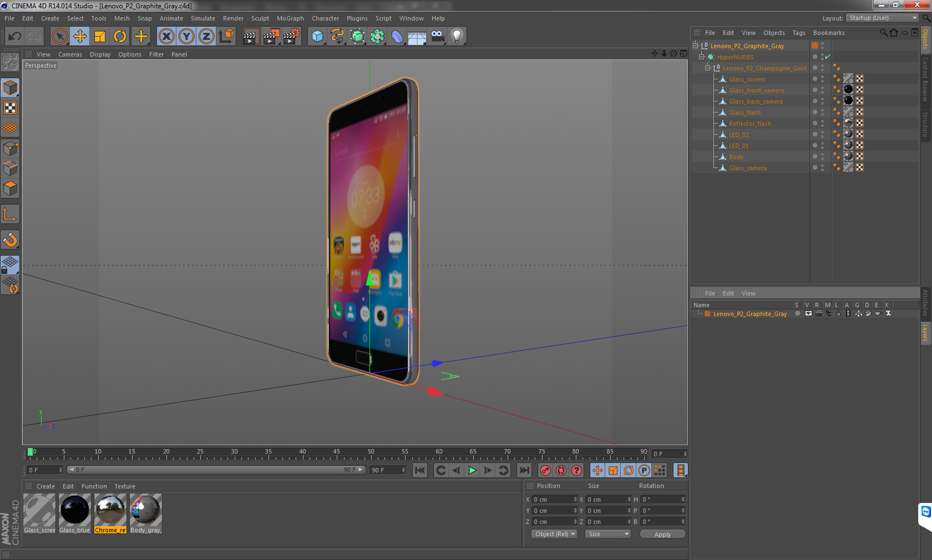Enable Polygons mode
The image size is (932, 560).
tap(10, 189)
